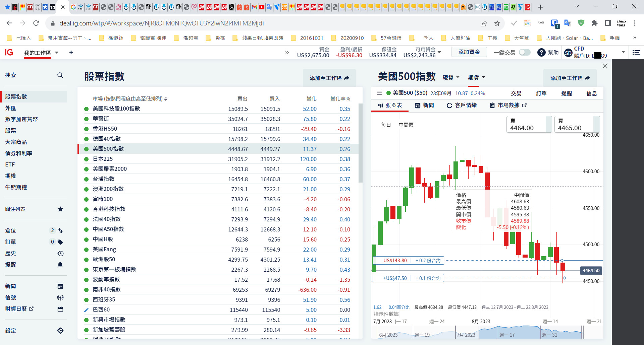This screenshot has height=345, width=644.
Task: Open the 美國科技股100指數 row
Action: pos(218,109)
